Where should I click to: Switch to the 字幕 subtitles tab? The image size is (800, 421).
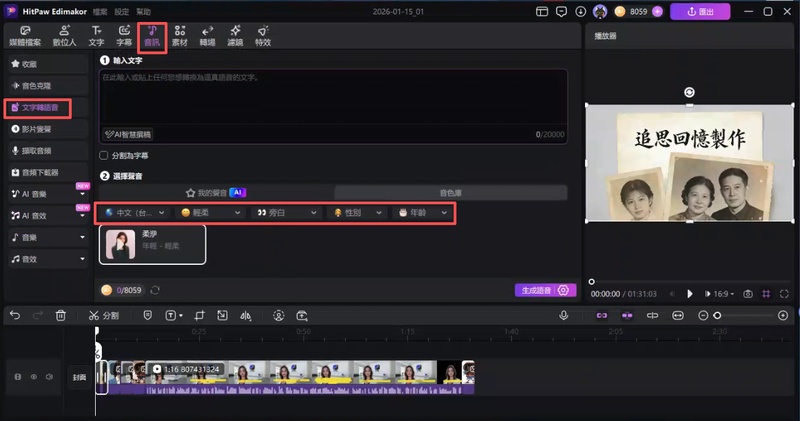[125, 36]
